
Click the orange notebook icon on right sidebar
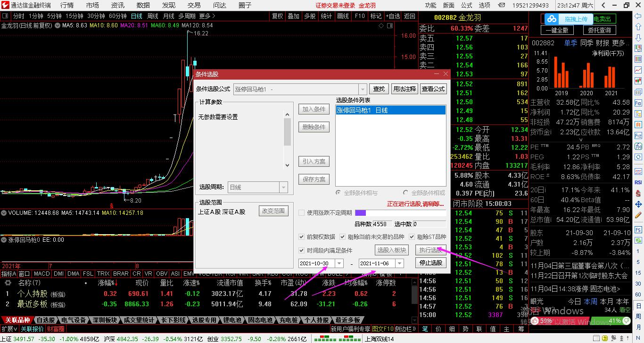click(637, 124)
